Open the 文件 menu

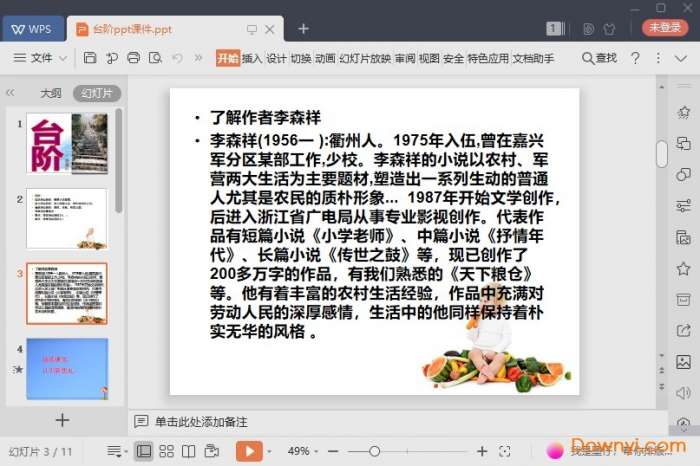point(33,58)
